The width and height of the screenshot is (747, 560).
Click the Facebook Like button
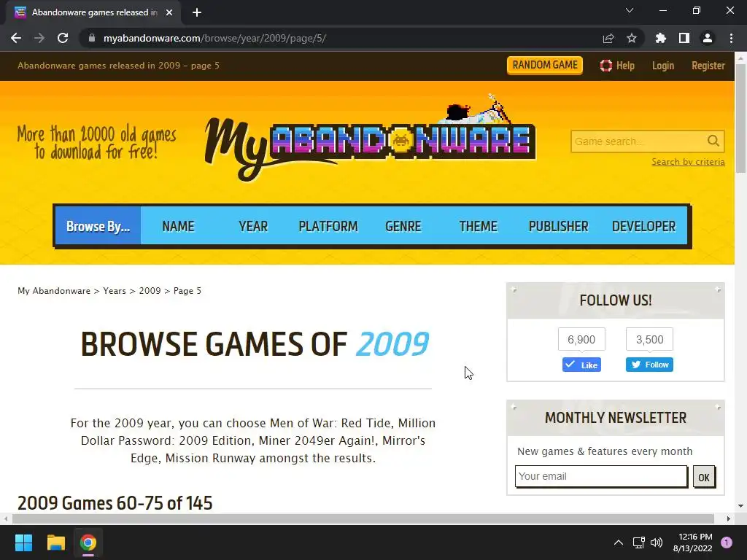pos(581,365)
